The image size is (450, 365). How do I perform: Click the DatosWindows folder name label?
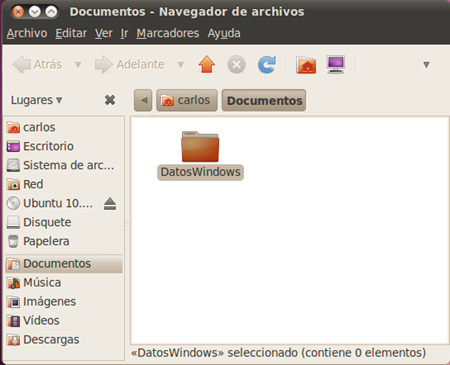tap(200, 172)
